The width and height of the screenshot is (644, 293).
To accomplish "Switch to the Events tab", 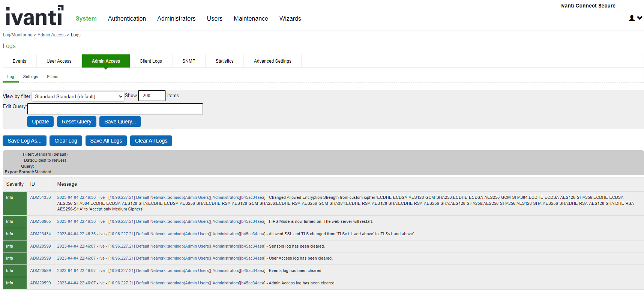I will (x=19, y=61).
